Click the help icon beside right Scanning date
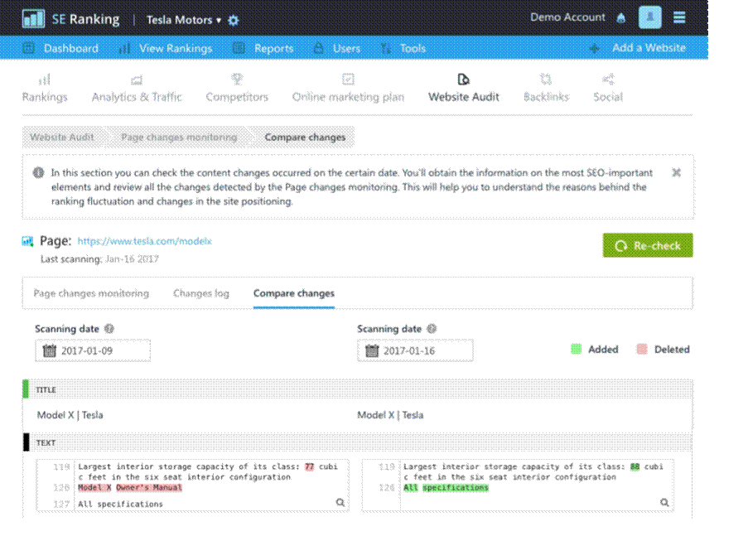Screen dimensions: 748x560 (x=432, y=329)
